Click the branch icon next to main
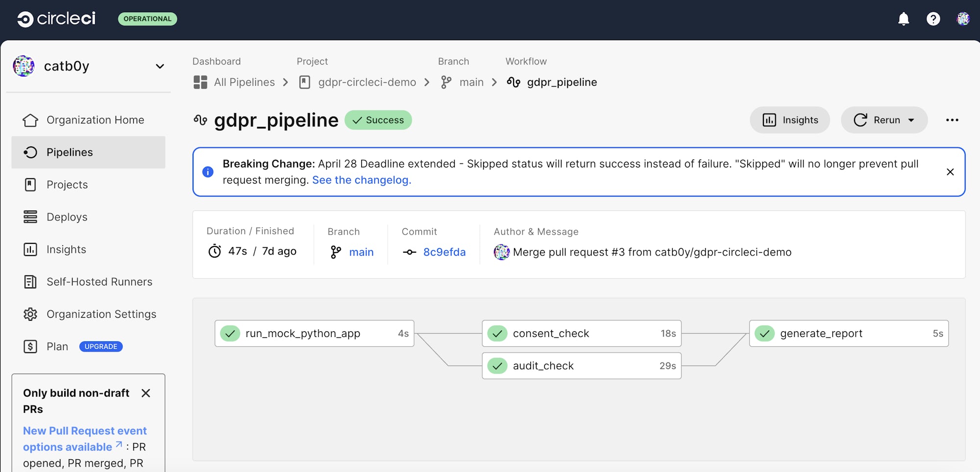Image resolution: width=980 pixels, height=472 pixels. tap(445, 82)
